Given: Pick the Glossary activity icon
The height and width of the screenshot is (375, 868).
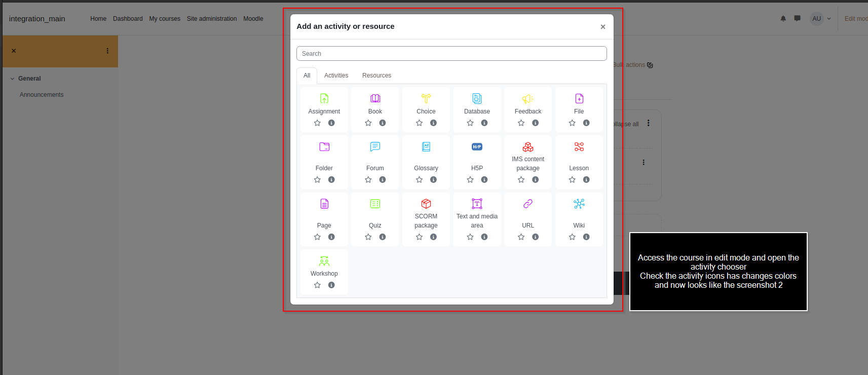Looking at the screenshot, I should click(426, 147).
